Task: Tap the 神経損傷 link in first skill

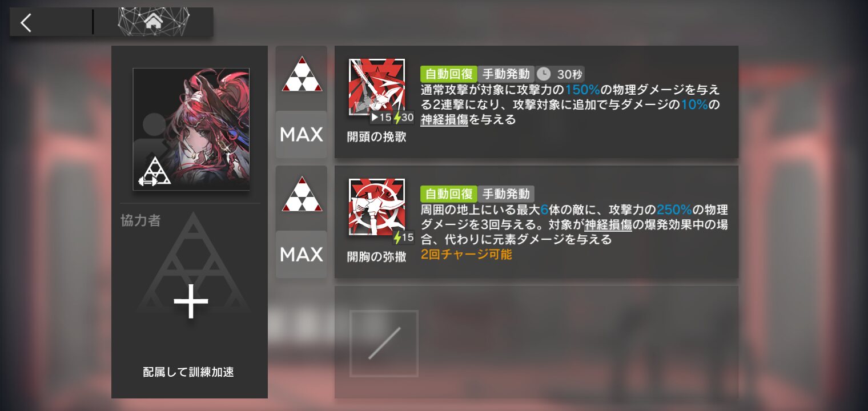Action: pos(444,120)
